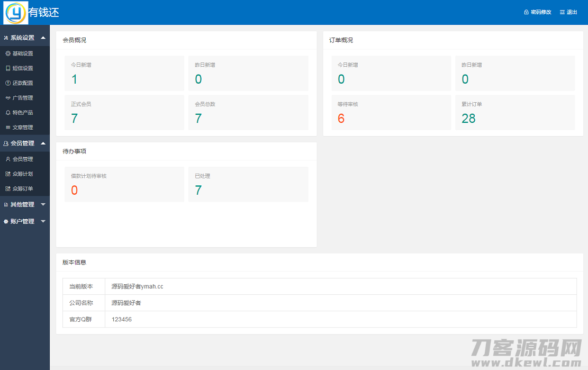
Task: Collapse the 会员管理 section arrow
Action: [43, 143]
